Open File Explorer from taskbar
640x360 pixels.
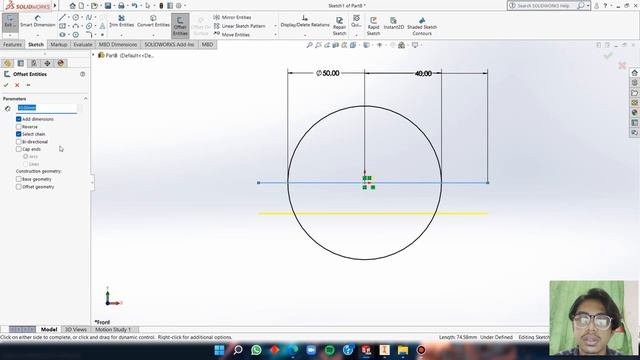[403, 350]
